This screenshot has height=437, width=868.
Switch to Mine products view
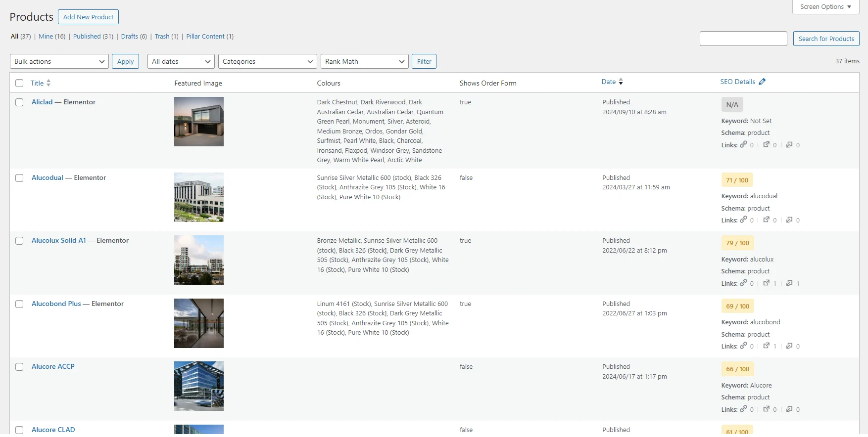point(46,37)
